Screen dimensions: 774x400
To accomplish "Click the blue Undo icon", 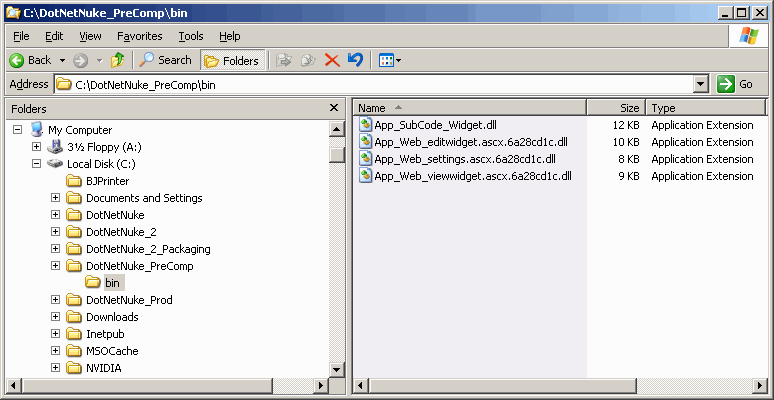I will 355,60.
